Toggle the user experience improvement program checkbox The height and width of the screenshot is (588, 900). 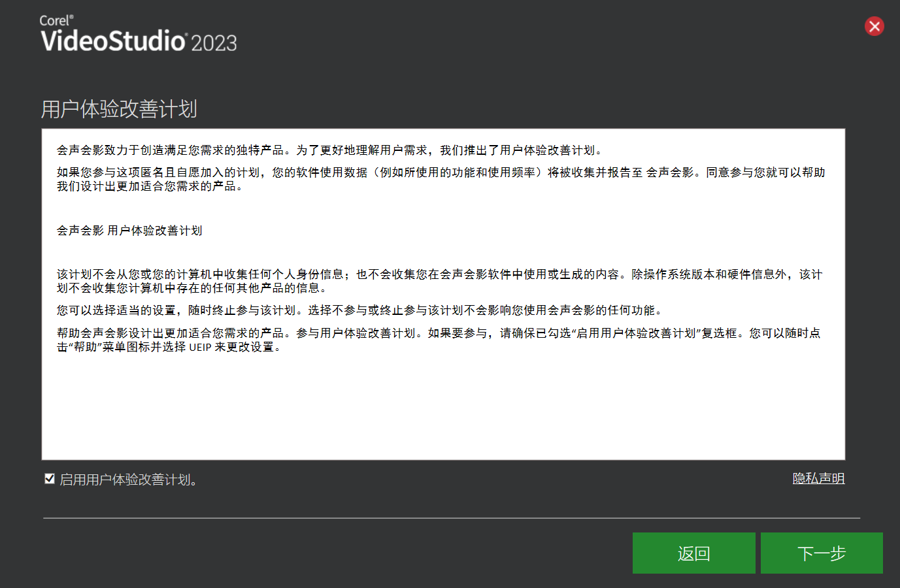pyautogui.click(x=49, y=479)
